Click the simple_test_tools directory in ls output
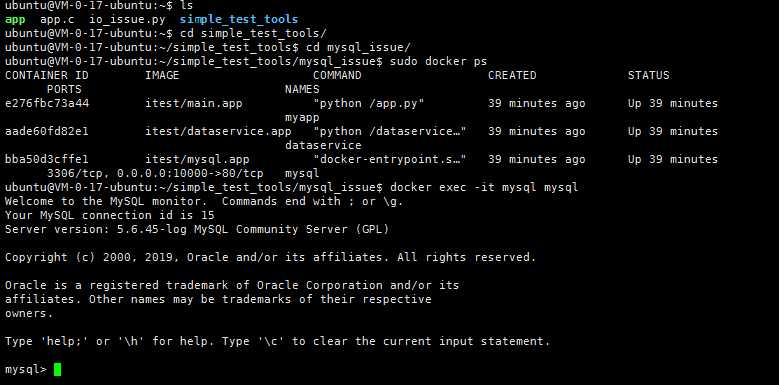This screenshot has height=385, width=779. click(x=239, y=19)
